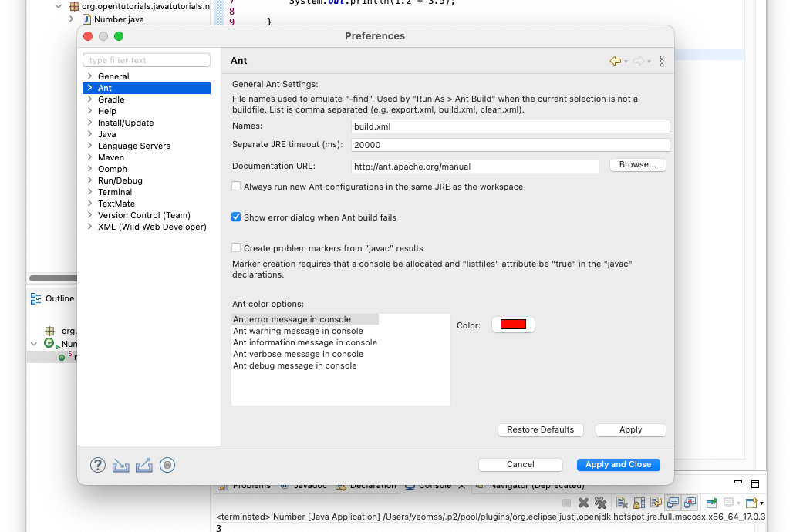Minimize the Console view panel
793x532 pixels.
tap(738, 483)
